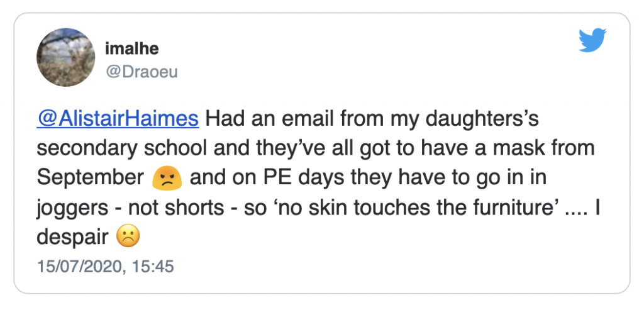The height and width of the screenshot is (310, 644).
Task: Click the angry face emoji after September
Action: [x=167, y=179]
